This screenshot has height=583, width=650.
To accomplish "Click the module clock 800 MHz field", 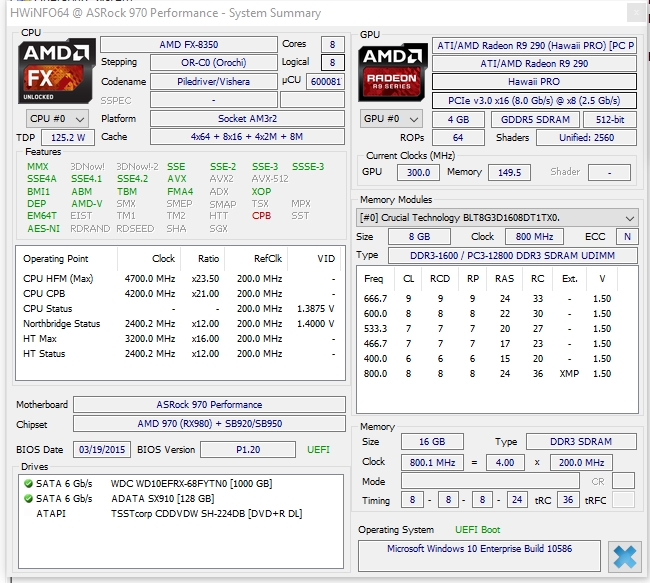I will [534, 237].
